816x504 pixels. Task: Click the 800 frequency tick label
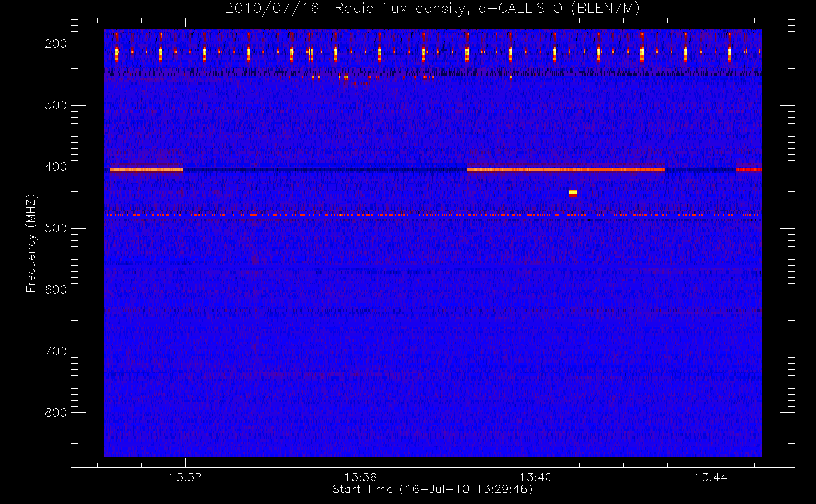pyautogui.click(x=56, y=413)
